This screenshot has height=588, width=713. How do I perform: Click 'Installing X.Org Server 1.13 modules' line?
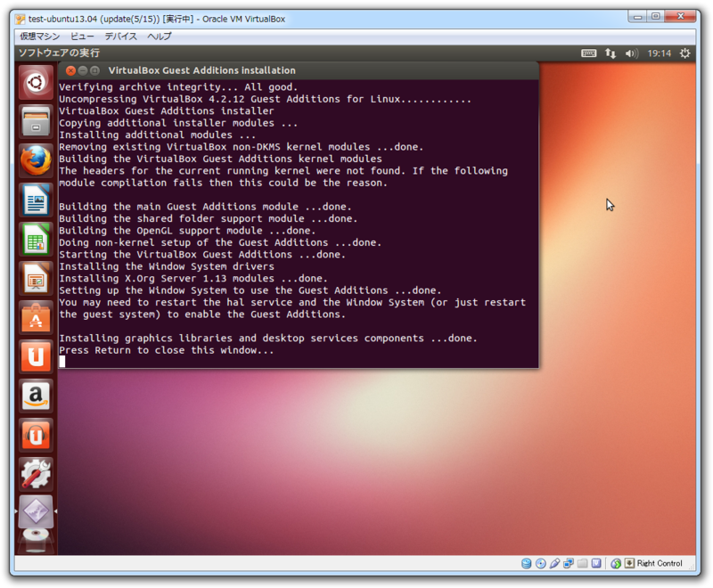pos(193,279)
